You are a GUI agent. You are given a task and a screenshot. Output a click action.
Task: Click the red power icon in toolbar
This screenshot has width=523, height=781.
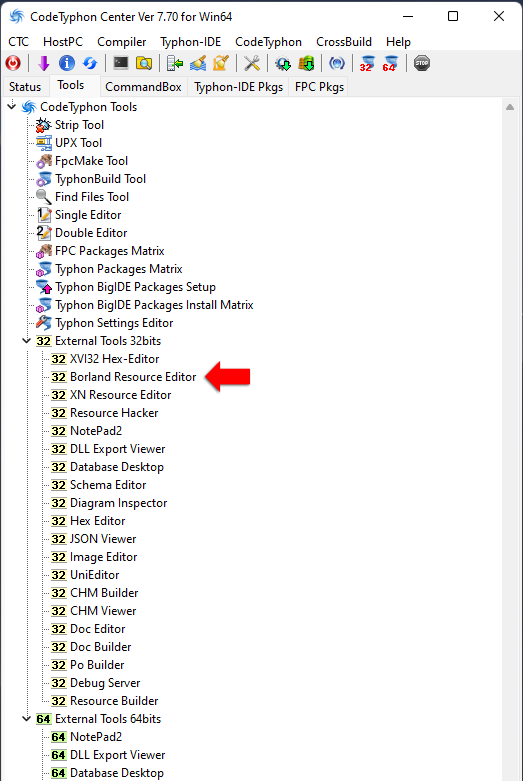tap(13, 63)
